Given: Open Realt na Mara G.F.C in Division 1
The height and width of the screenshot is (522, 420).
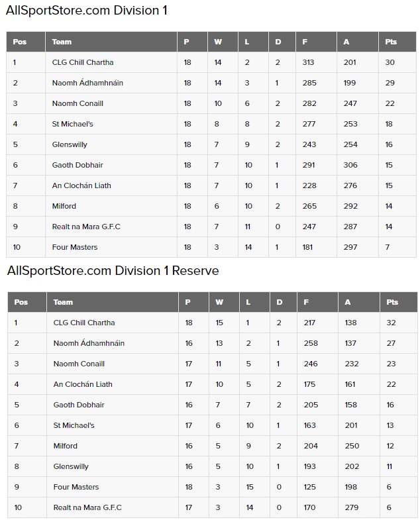Looking at the screenshot, I should (86, 227).
